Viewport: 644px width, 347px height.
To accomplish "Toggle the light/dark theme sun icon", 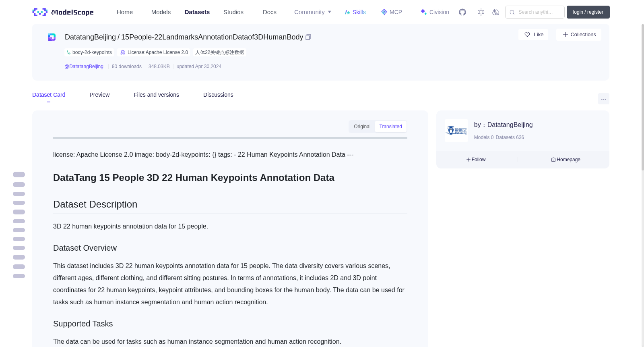I will [481, 12].
